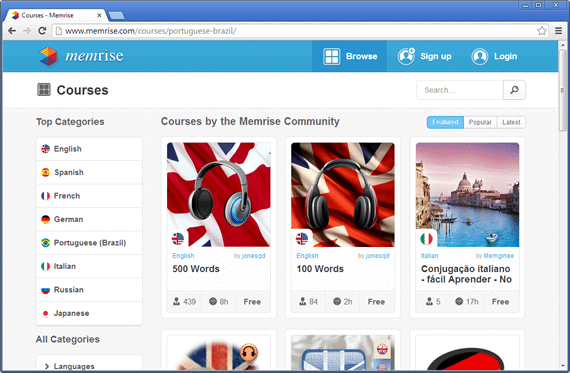570x373 pixels.
Task: Open the Spanish category
Action: 89,172
